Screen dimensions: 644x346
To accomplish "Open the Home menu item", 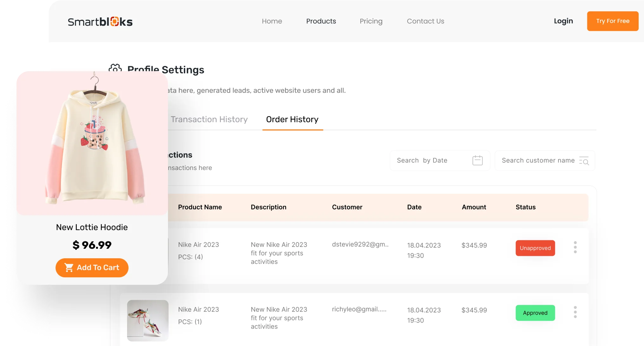I will (x=272, y=21).
